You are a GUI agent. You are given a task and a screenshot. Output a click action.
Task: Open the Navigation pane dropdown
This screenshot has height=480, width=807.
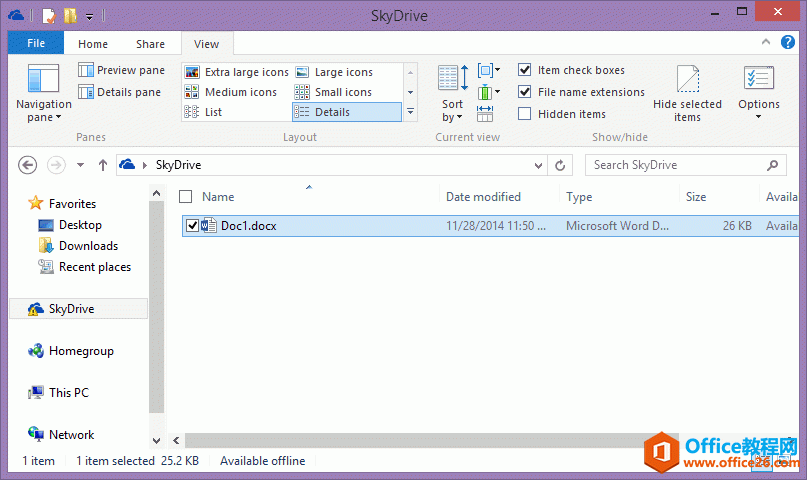[x=43, y=94]
